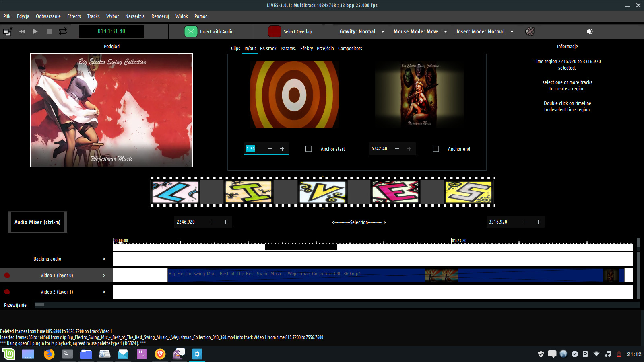The width and height of the screenshot is (644, 362).
Task: Click the region start field 2246.920
Action: click(x=191, y=222)
